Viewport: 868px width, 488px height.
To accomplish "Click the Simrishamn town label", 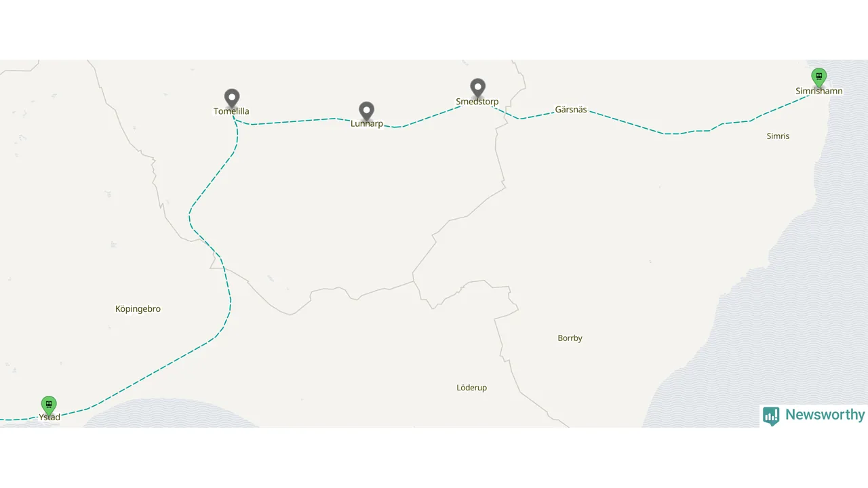I will [x=819, y=91].
